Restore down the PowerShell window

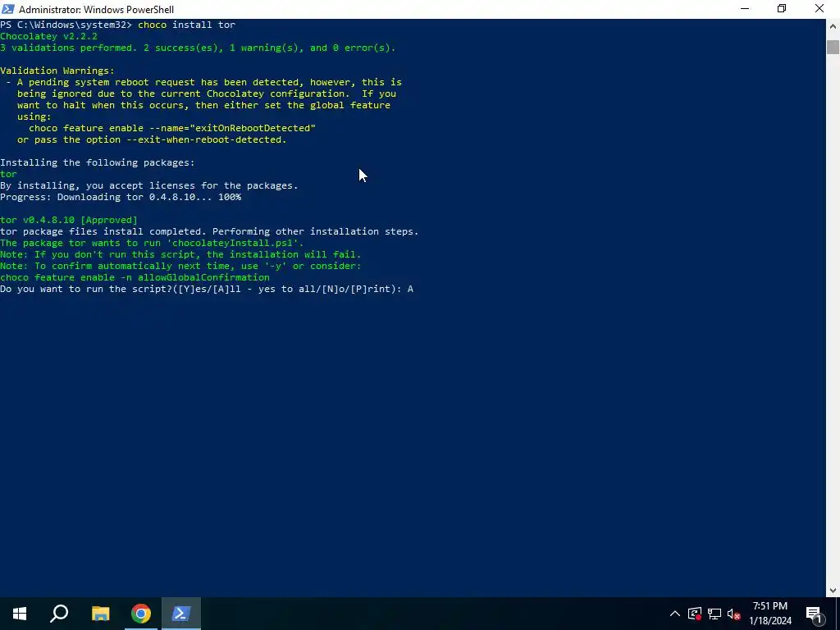coord(782,9)
